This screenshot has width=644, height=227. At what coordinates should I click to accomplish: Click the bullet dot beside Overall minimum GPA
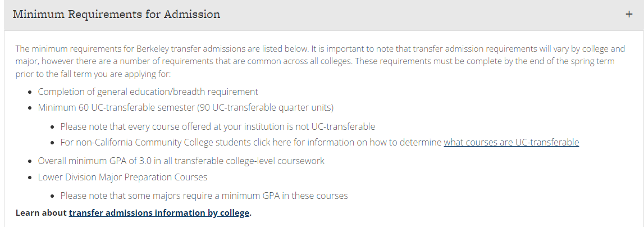point(30,161)
